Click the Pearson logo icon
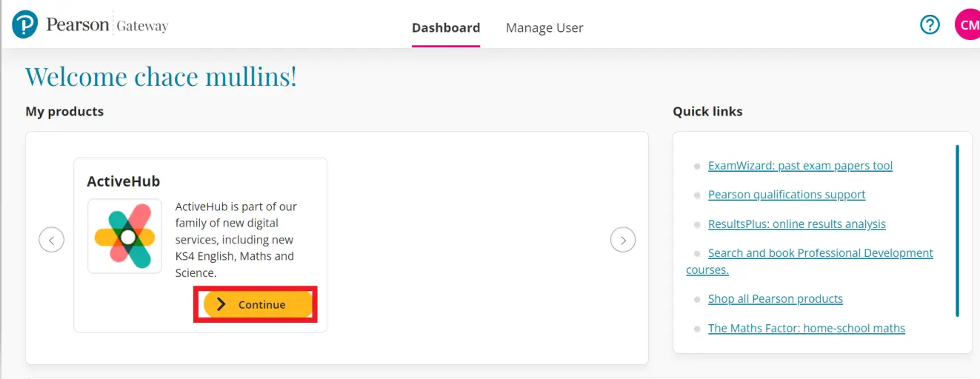The image size is (980, 379). [24, 25]
